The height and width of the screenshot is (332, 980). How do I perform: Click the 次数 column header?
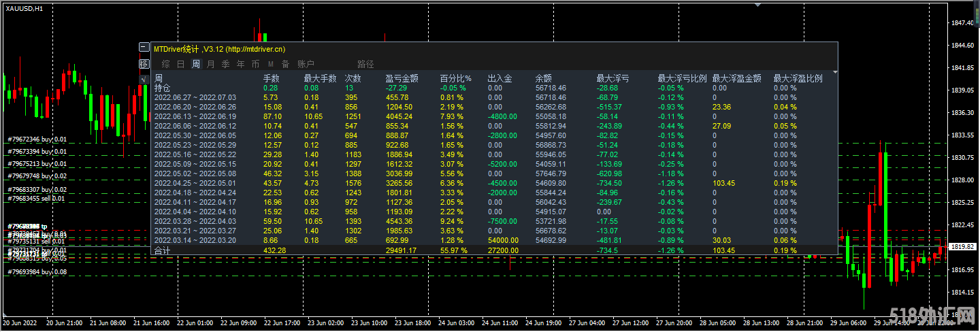pyautogui.click(x=353, y=78)
